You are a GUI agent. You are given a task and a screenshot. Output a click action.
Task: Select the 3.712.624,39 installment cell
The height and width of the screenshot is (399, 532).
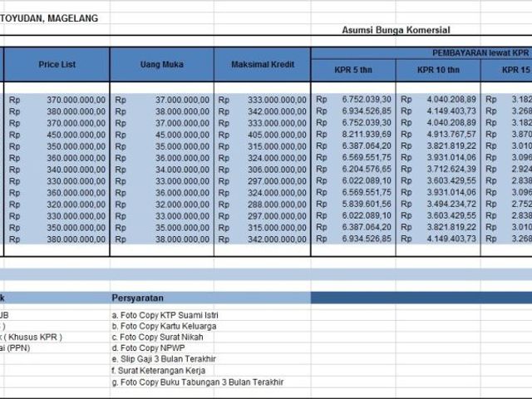click(438, 169)
